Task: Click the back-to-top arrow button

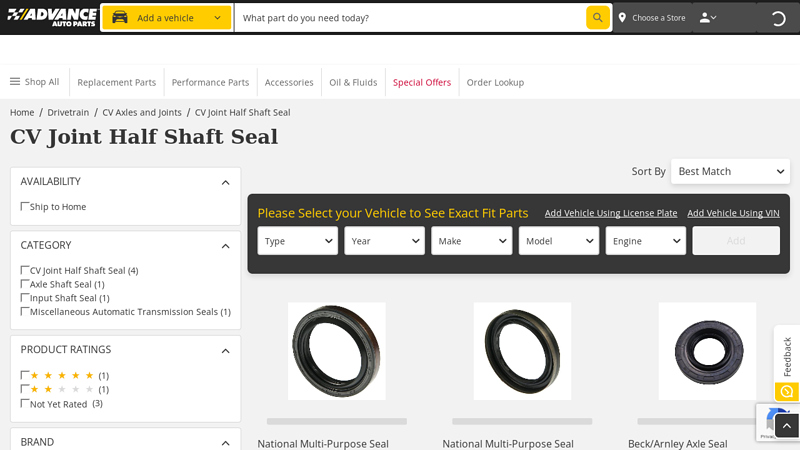Action: tap(787, 426)
